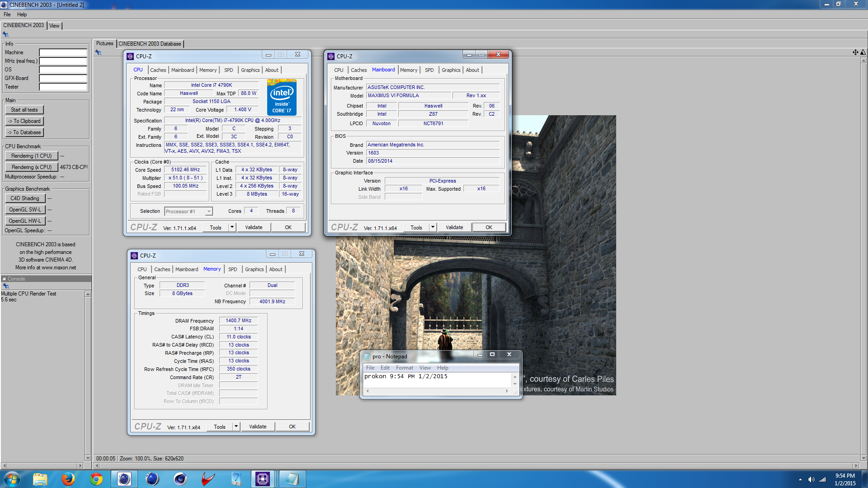Image resolution: width=868 pixels, height=488 pixels.
Task: Open Tools dropdown arrow in CPU-Z mainboard window
Action: coord(433,227)
